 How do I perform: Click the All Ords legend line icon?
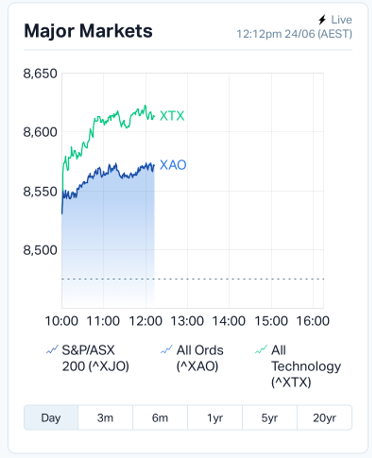click(166, 350)
